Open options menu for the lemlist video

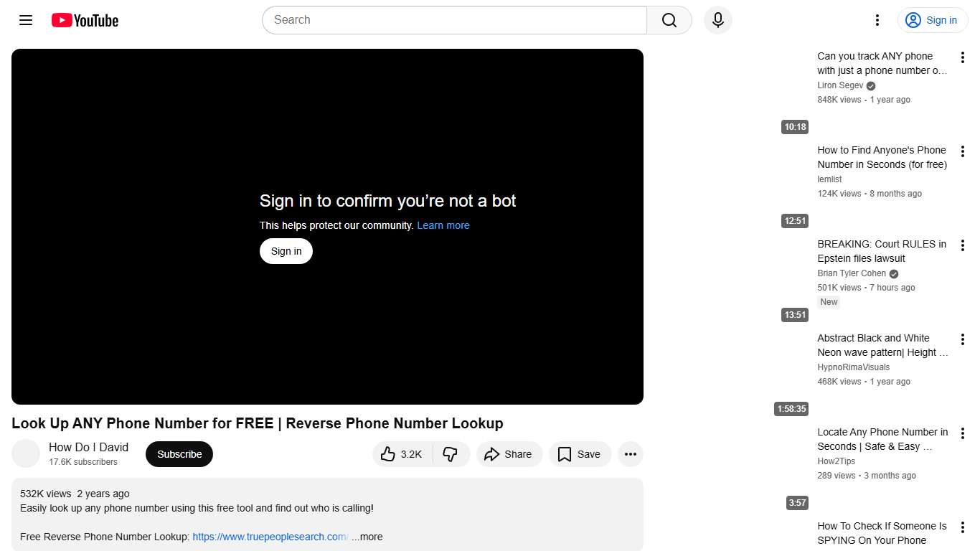tap(963, 151)
